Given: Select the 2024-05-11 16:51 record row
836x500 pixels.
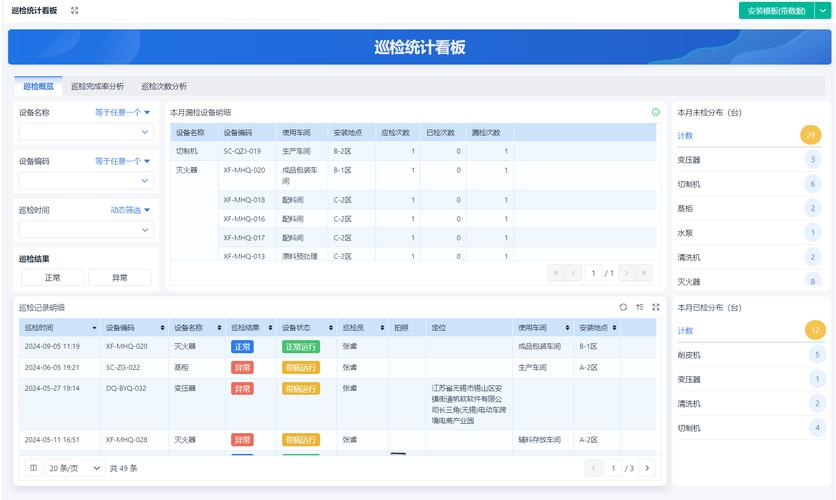Looking at the screenshot, I should pyautogui.click(x=337, y=440).
